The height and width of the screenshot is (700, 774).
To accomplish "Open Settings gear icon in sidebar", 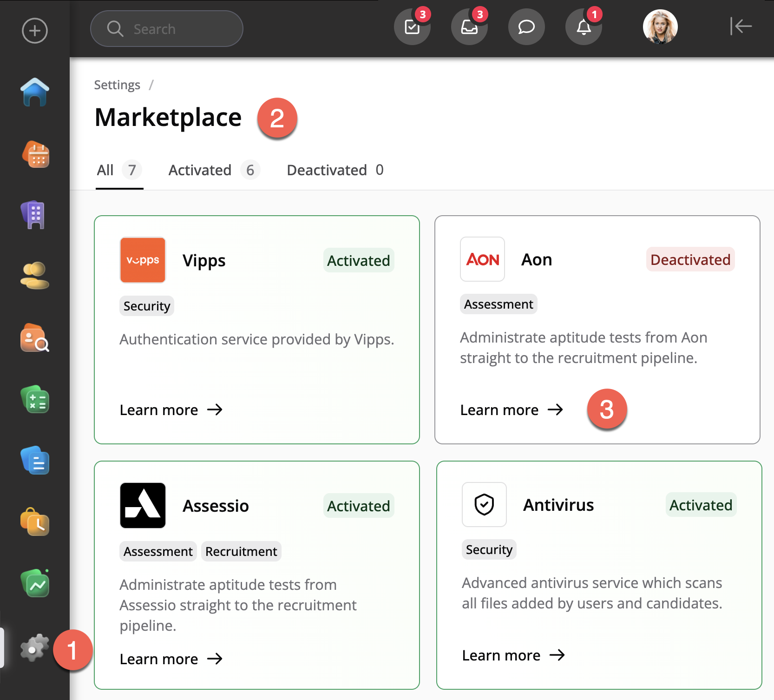I will (x=34, y=647).
